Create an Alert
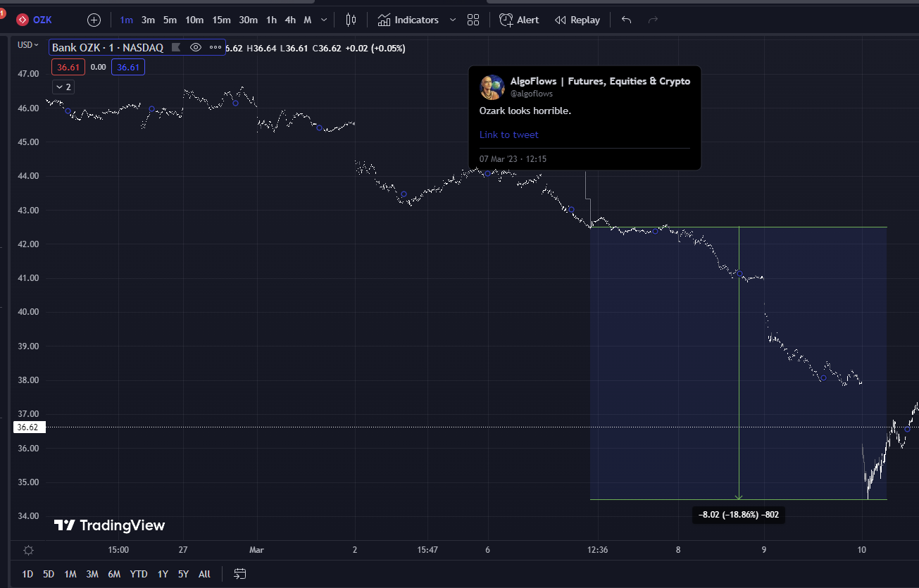This screenshot has height=588, width=919. (x=520, y=20)
